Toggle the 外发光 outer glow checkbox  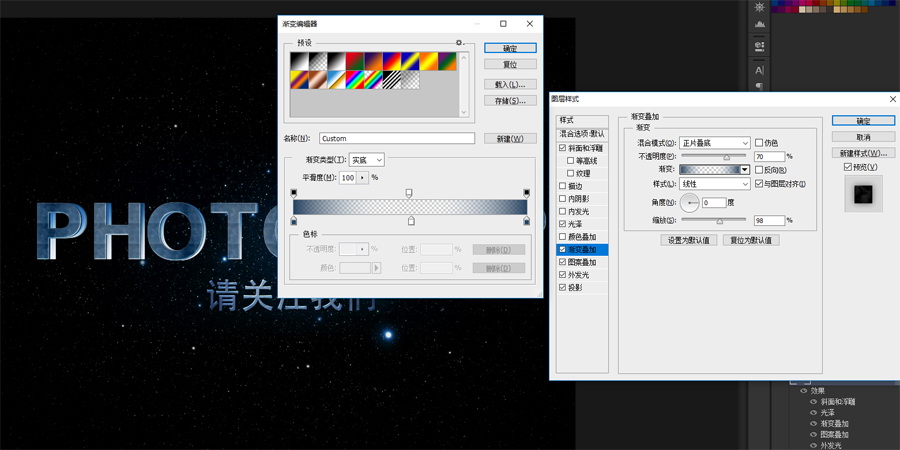tap(562, 275)
